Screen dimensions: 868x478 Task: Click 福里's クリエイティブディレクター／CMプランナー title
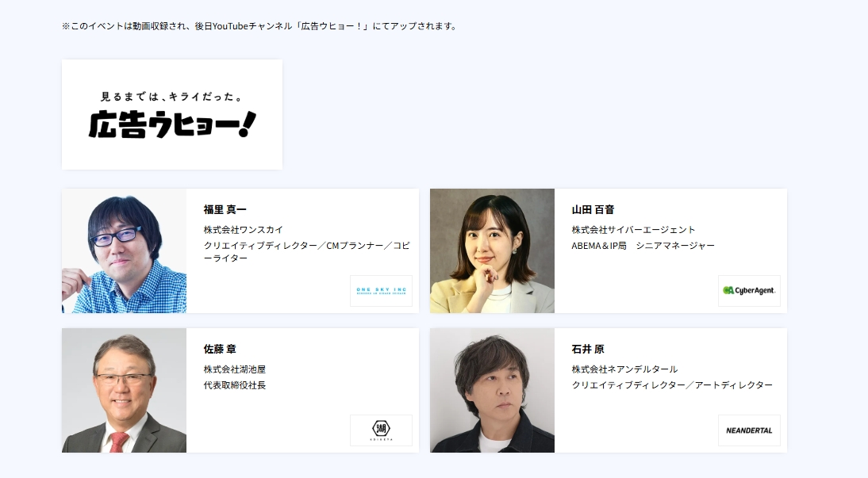tap(307, 252)
